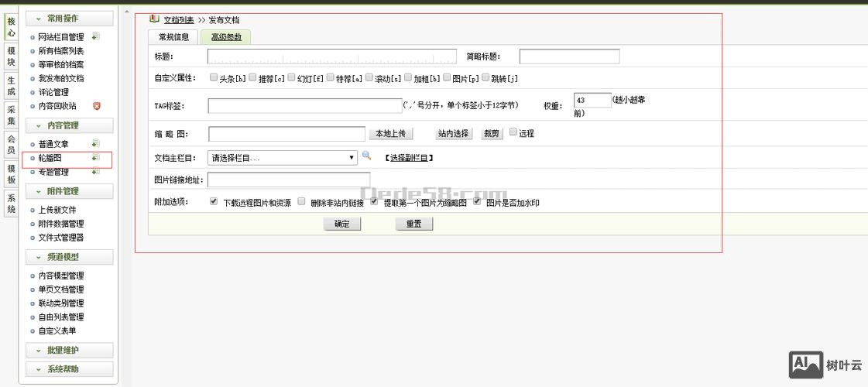Click the magnifier icon beside the 栏目 dropdown
The image size is (868, 387).
coord(366,156)
